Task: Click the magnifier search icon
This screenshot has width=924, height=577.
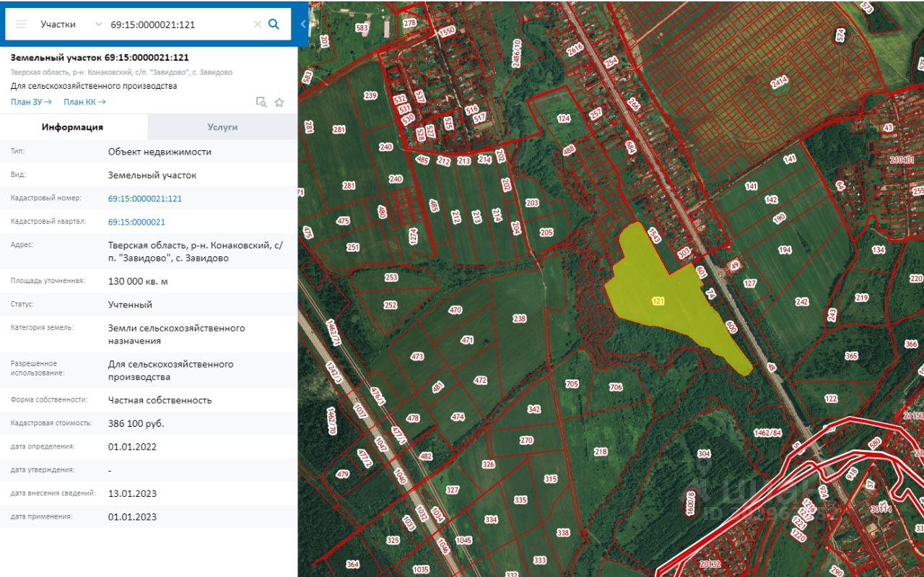Action: pos(274,24)
